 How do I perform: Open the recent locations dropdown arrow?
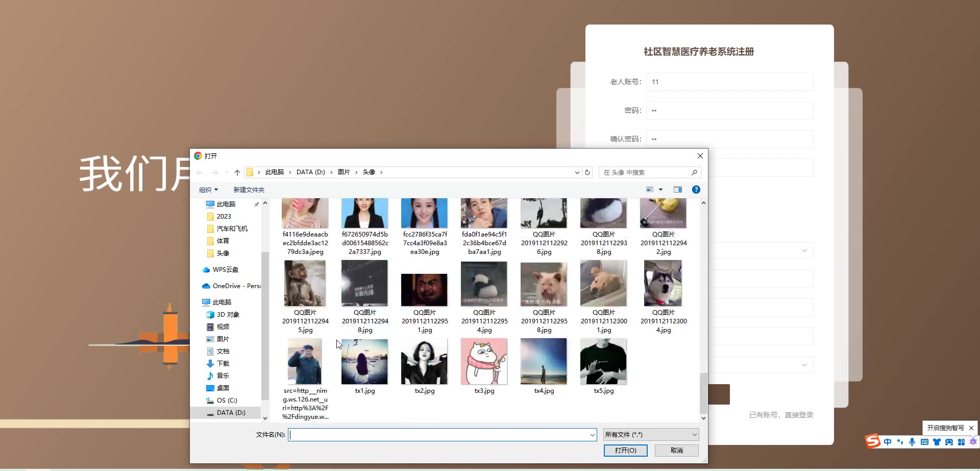click(x=227, y=173)
